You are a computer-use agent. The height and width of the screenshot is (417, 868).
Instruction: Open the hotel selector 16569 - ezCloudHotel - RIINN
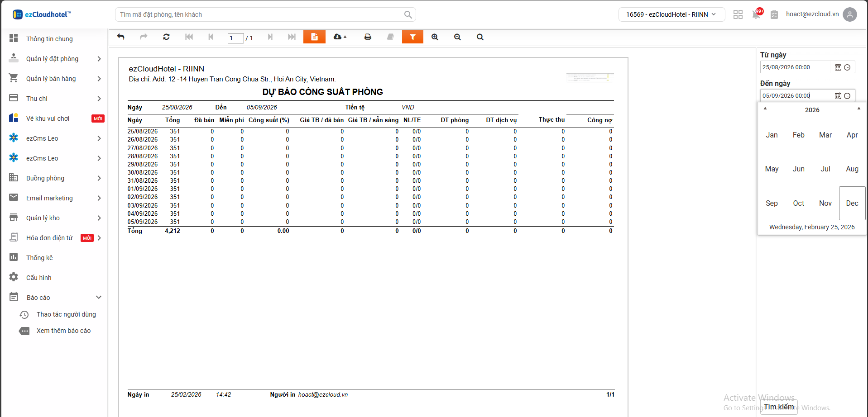(671, 14)
